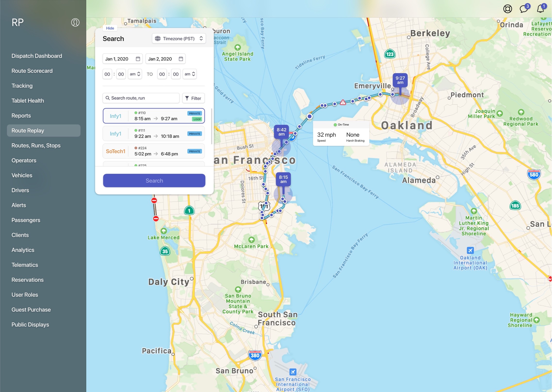
Task: Click the 8:42 am timeline marker
Action: point(281,132)
